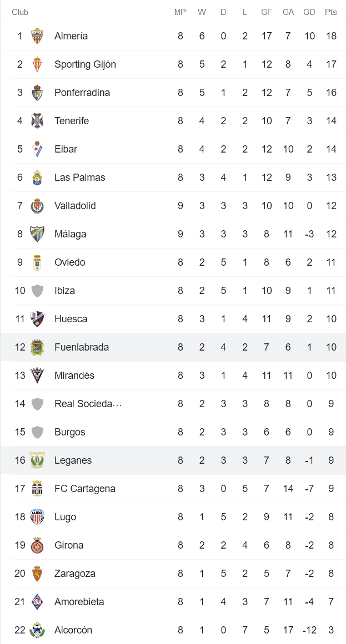Click the Málaga club crest icon
The image size is (346, 644).
click(37, 234)
